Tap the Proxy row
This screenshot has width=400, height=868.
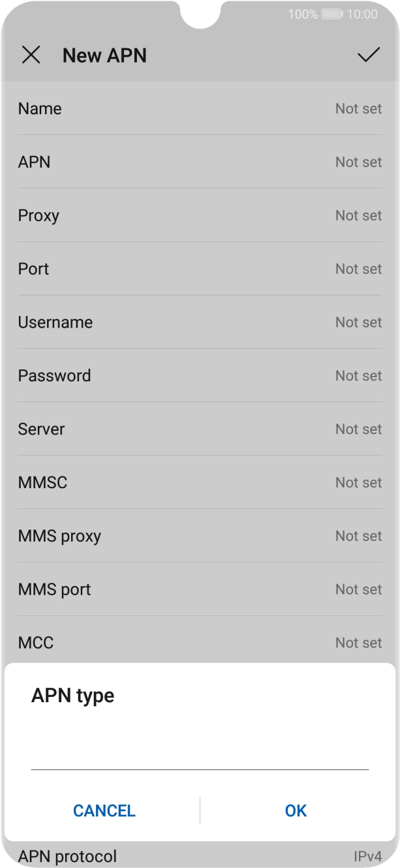[x=200, y=215]
